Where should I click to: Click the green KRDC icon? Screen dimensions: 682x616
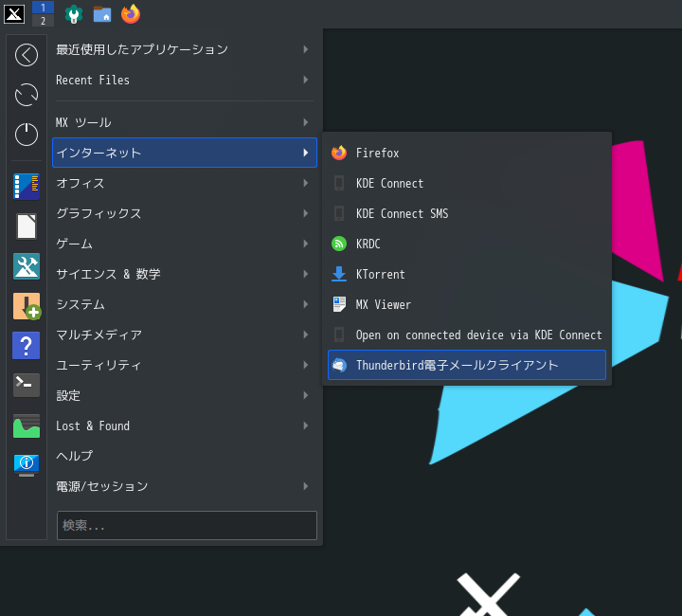339,244
